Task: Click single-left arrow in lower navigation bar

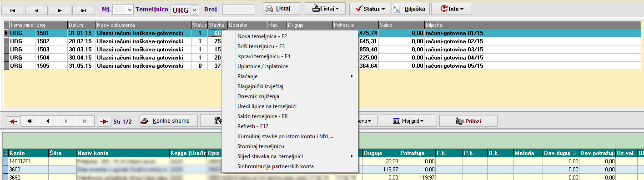Action: tap(48, 121)
